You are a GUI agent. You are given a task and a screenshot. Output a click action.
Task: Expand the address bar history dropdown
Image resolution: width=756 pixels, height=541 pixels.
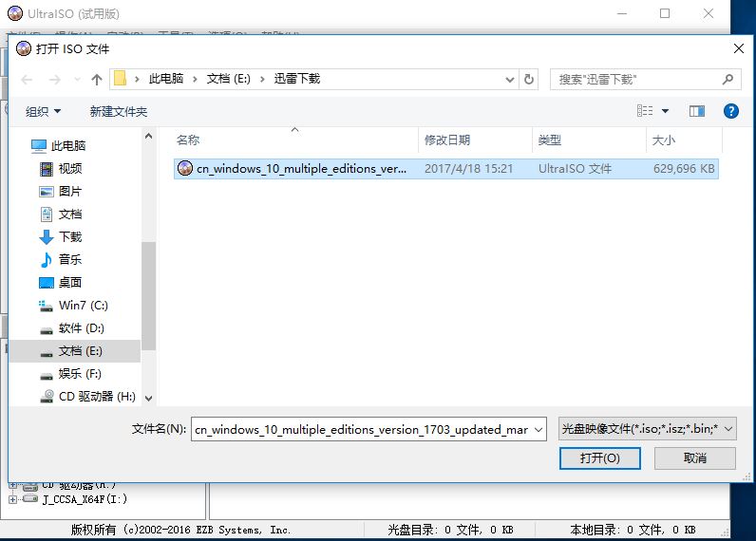pyautogui.click(x=510, y=80)
